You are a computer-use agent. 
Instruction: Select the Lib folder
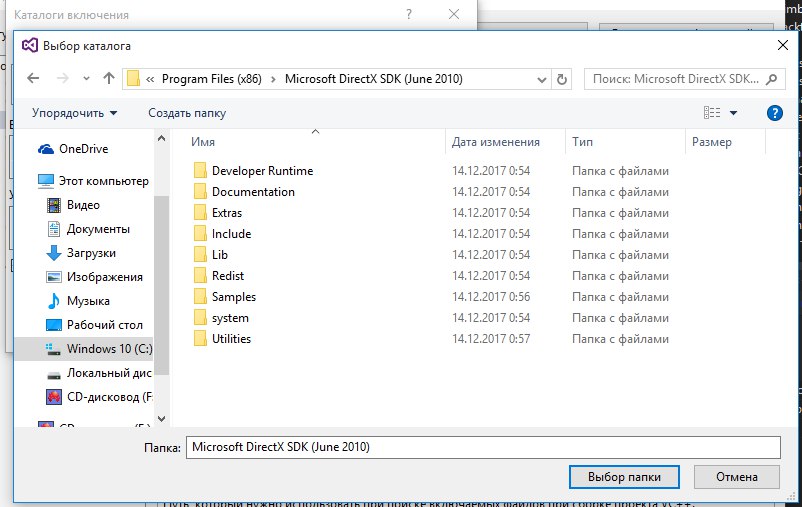220,255
